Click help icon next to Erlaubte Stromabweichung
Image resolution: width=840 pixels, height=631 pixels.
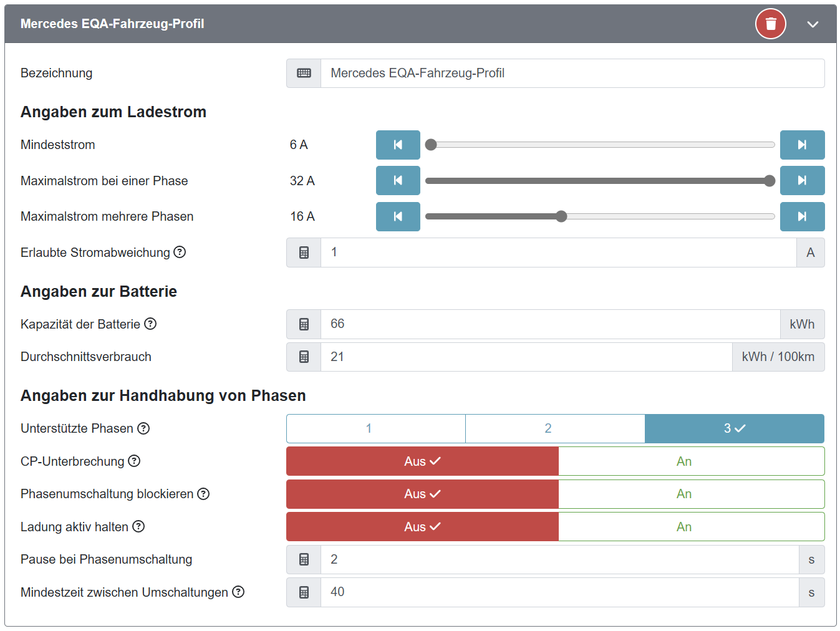tap(180, 252)
